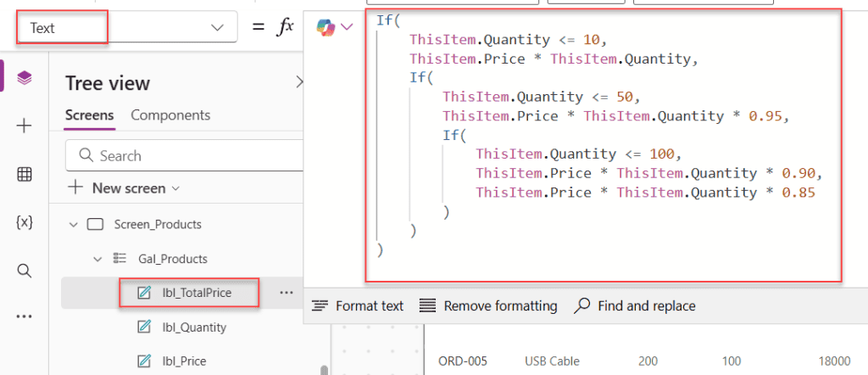
Task: Click the Gal_Products gallery icon
Action: click(x=120, y=259)
